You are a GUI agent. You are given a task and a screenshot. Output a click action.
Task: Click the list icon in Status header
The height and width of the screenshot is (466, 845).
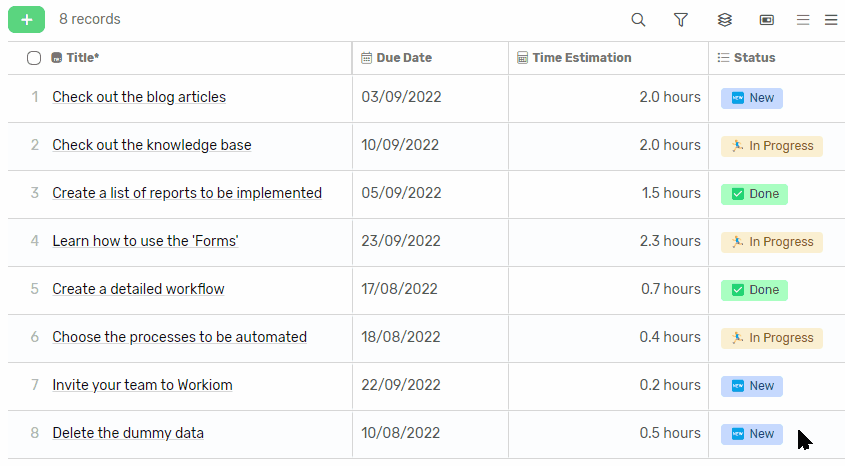coord(723,58)
